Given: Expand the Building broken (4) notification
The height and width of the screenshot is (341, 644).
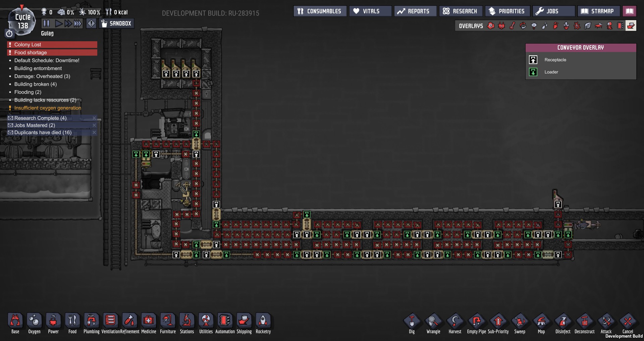Looking at the screenshot, I should coord(36,84).
